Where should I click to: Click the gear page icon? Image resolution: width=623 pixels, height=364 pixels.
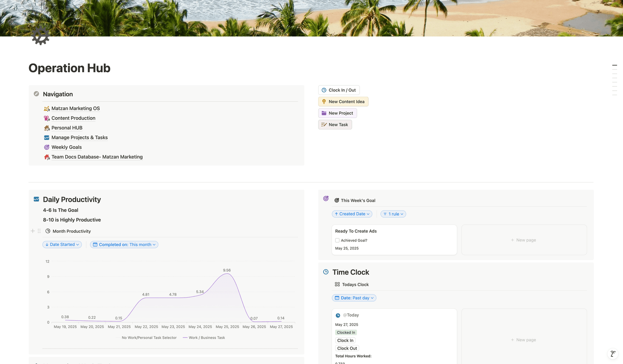point(40,36)
